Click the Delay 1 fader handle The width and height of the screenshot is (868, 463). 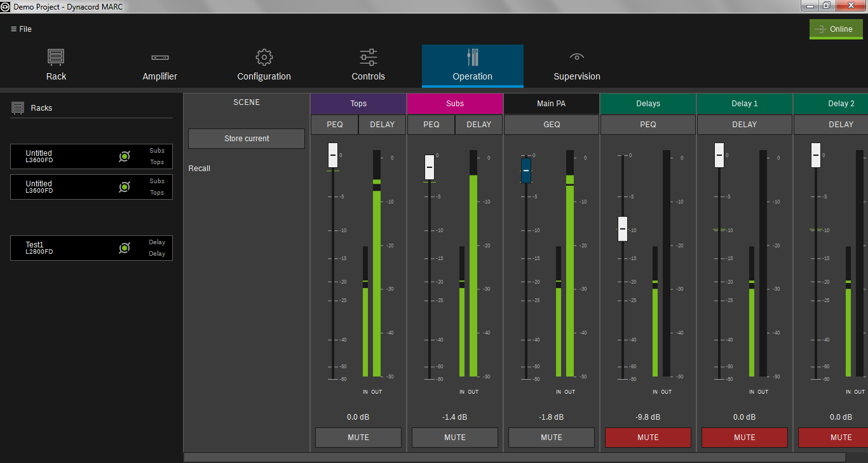point(719,155)
